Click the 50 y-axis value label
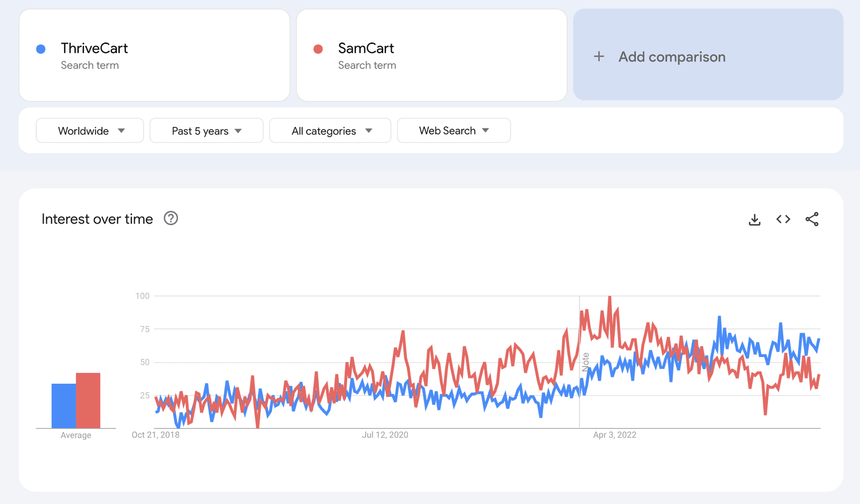This screenshot has height=504, width=860. click(145, 362)
